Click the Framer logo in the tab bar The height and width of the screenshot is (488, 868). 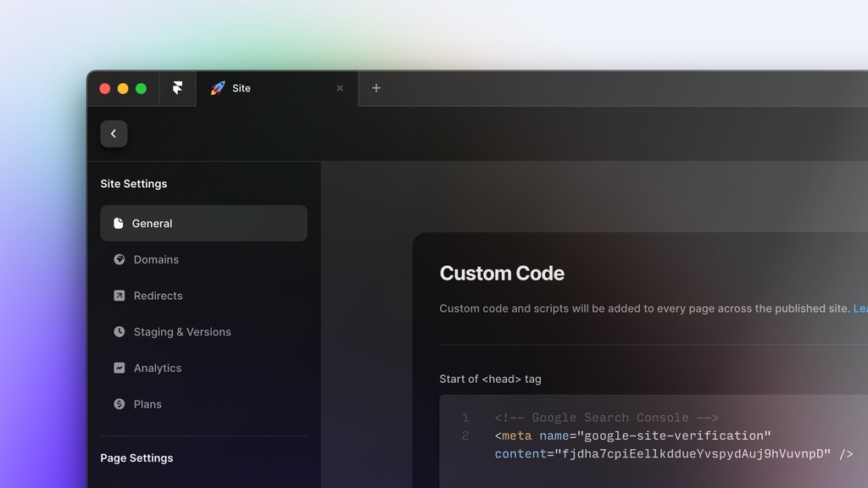click(178, 88)
